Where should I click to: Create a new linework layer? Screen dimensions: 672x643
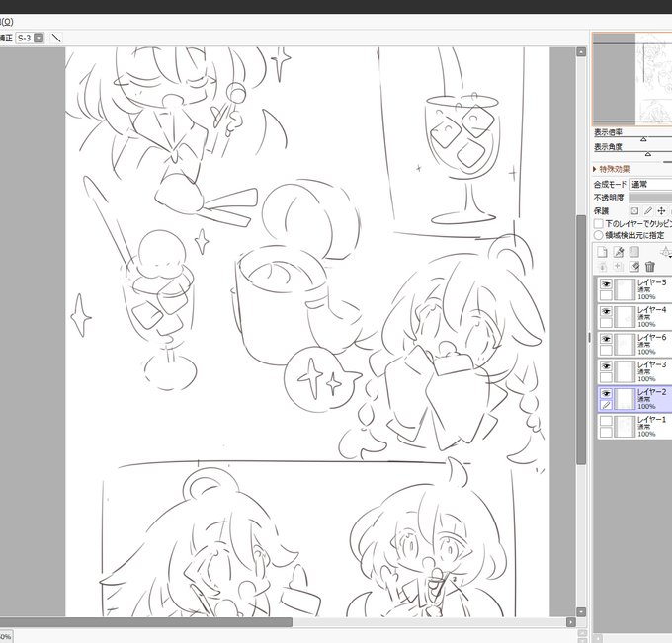click(x=619, y=252)
